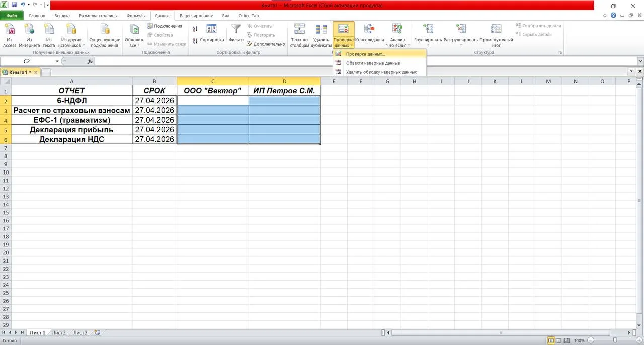Select Проверка данных... menu item
Screen dimensions: 644x345
tap(380, 54)
